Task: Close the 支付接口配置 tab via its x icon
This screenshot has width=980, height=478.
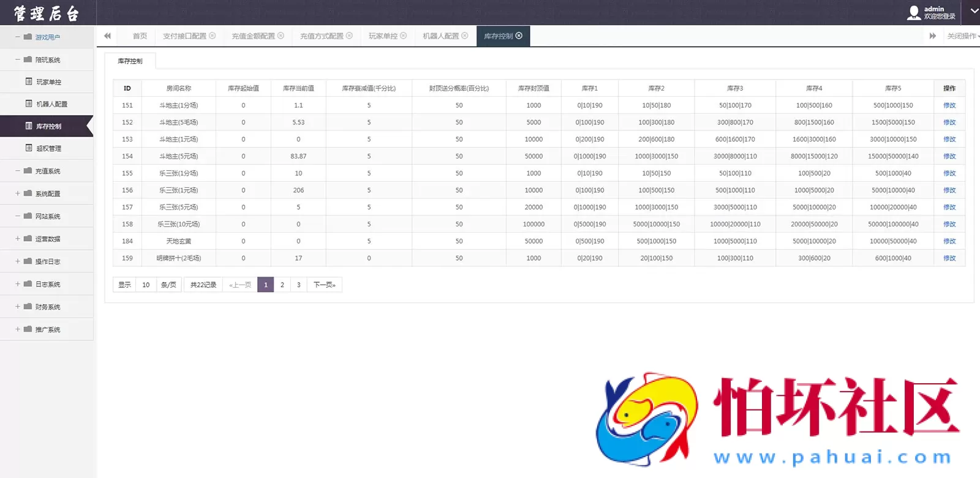Action: coord(213,35)
